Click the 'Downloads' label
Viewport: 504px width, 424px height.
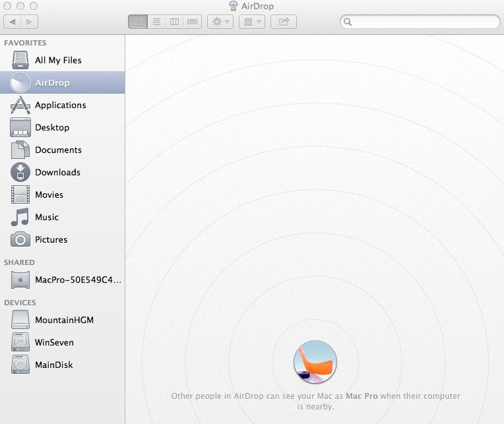click(58, 173)
